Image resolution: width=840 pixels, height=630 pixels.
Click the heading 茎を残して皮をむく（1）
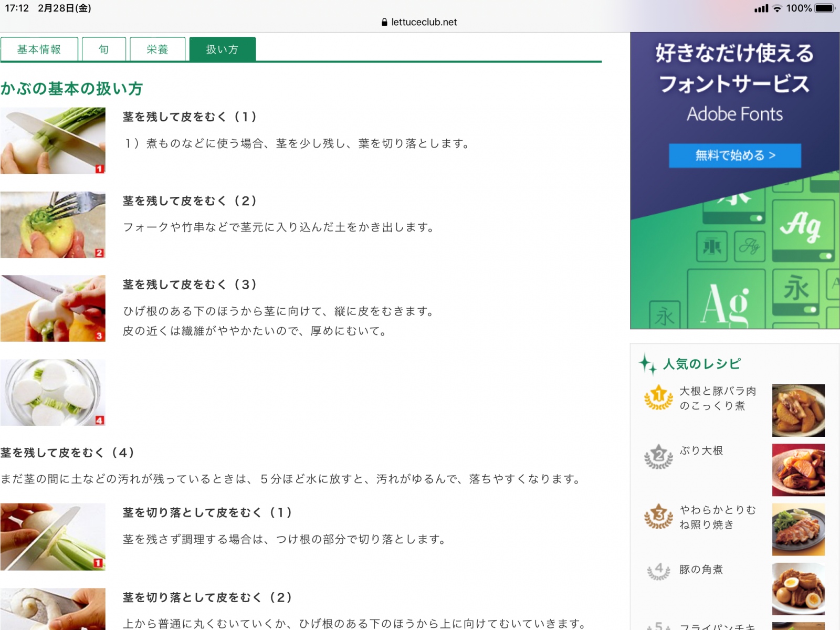(190, 117)
